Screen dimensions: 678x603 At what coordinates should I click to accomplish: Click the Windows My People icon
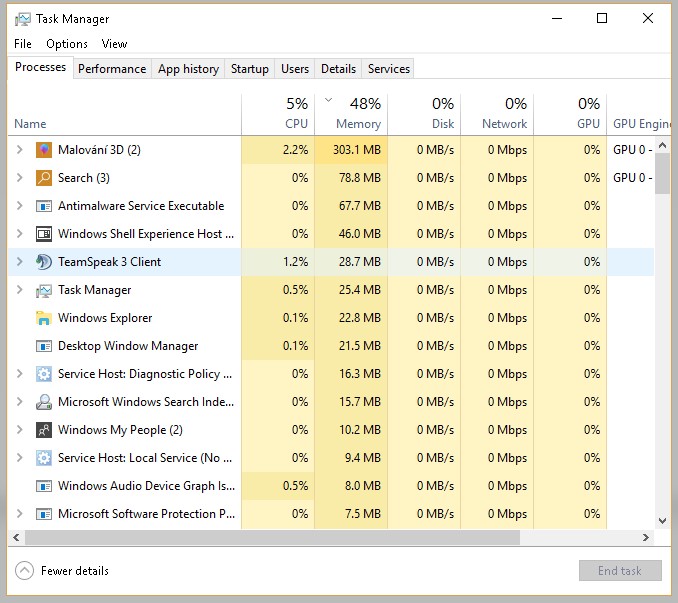coord(44,430)
